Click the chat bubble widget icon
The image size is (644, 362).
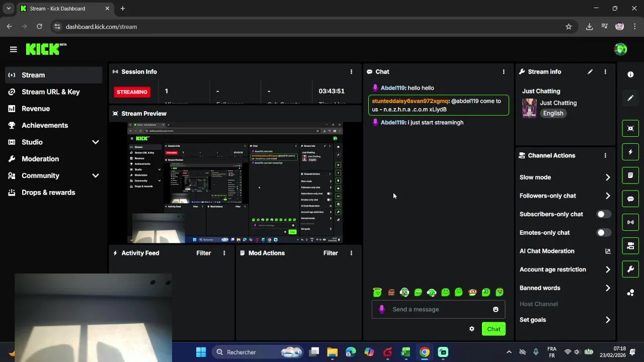click(630, 199)
